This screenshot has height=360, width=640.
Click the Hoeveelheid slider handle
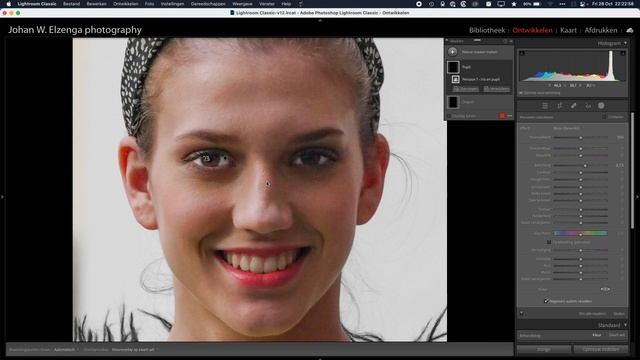coord(581,138)
